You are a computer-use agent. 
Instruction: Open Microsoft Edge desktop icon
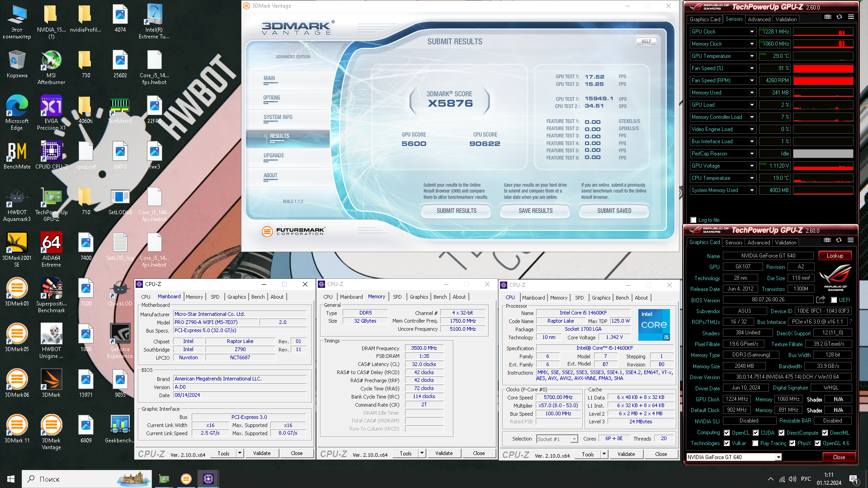click(17, 113)
